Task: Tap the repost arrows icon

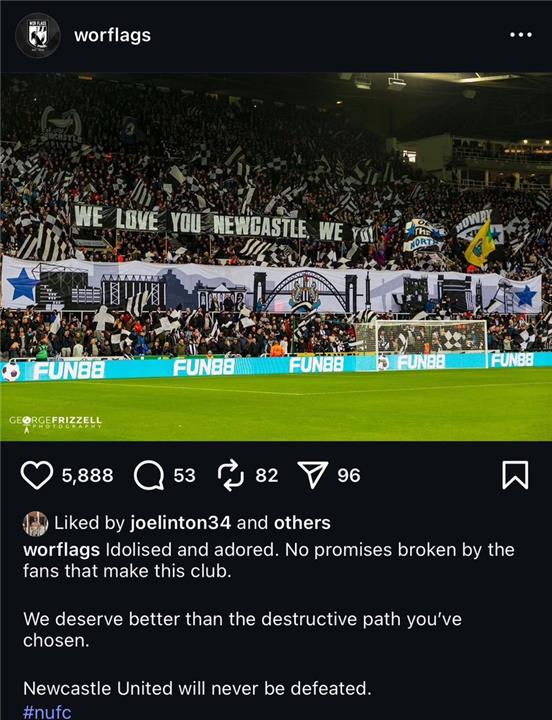Action: pos(231,475)
